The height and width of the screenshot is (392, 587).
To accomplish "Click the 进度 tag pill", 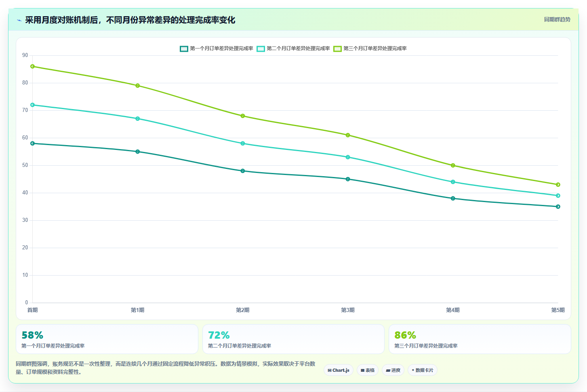I will pos(393,370).
